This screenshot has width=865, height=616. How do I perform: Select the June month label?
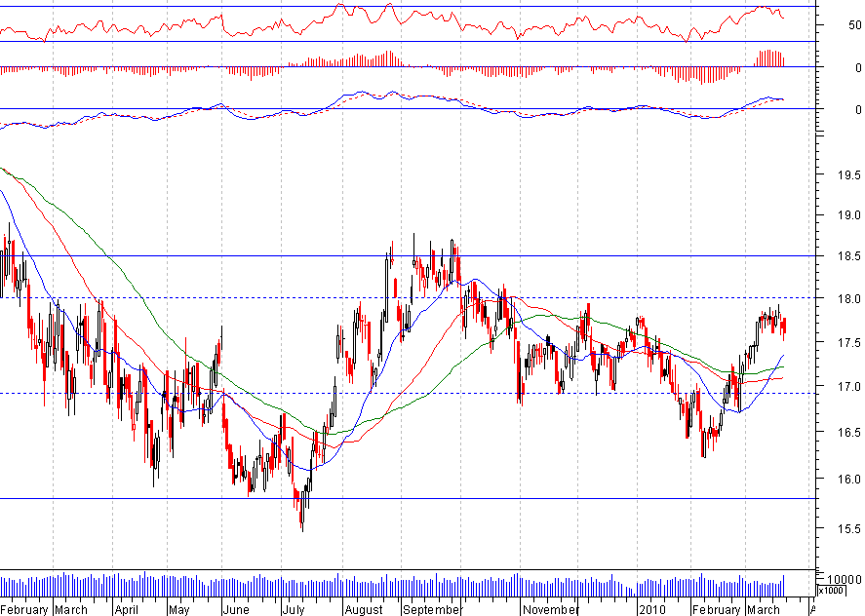pyautogui.click(x=236, y=609)
